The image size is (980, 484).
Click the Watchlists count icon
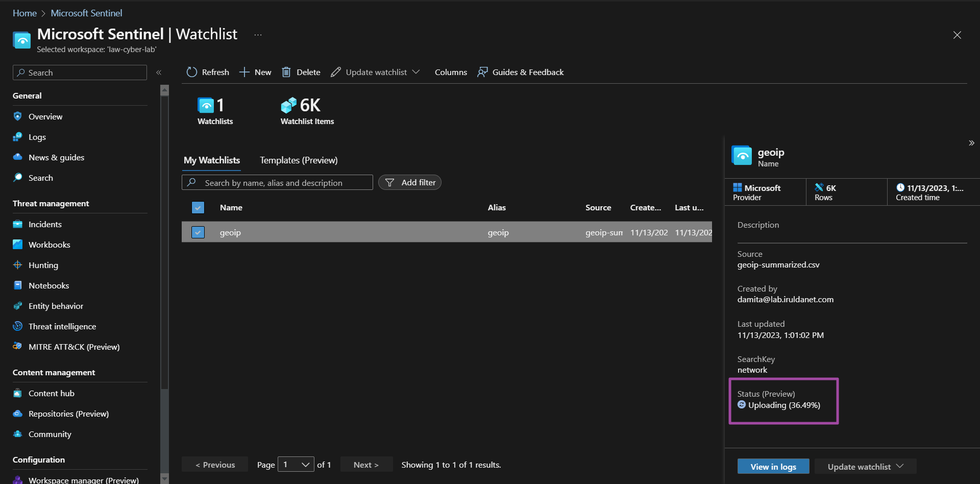point(206,105)
